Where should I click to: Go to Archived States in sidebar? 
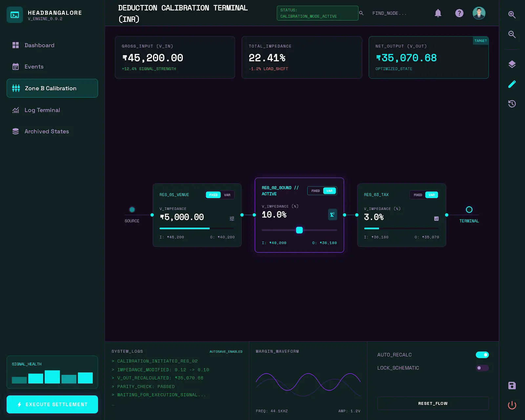click(47, 132)
